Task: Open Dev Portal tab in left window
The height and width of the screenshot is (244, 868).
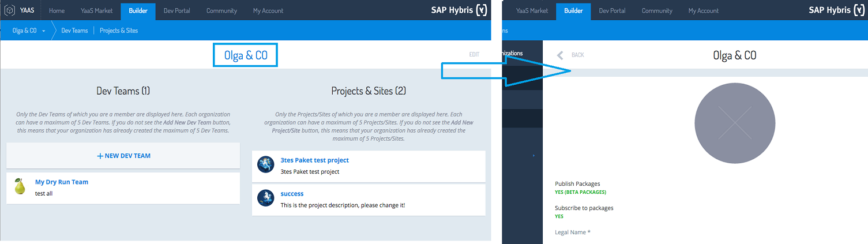Action: coord(177,10)
